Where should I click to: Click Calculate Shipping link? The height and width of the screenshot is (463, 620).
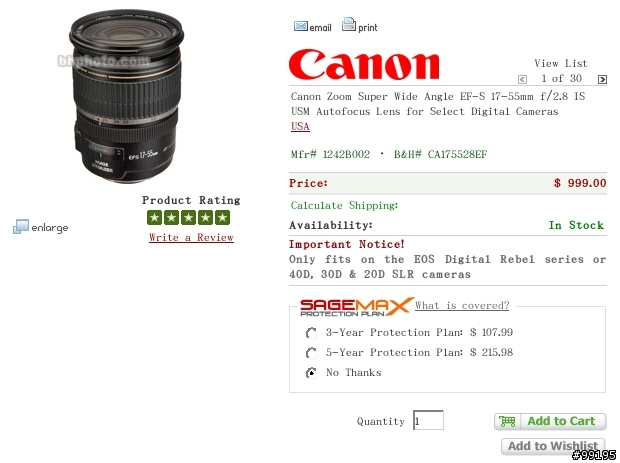click(x=344, y=205)
